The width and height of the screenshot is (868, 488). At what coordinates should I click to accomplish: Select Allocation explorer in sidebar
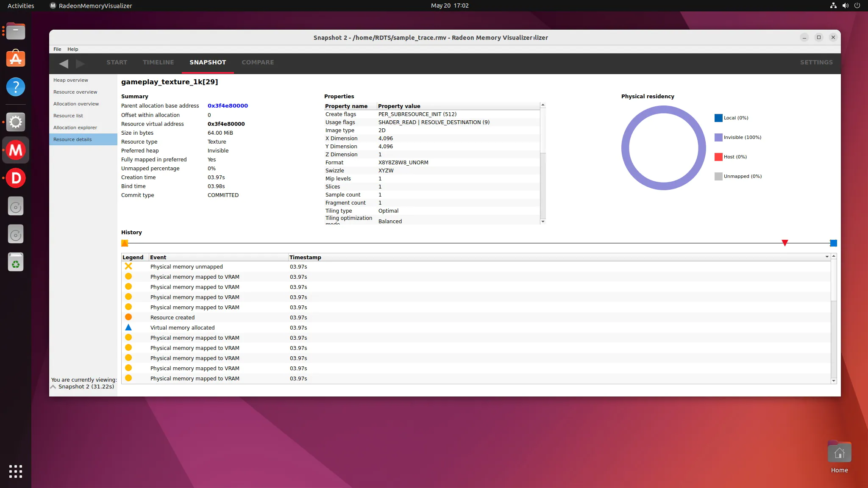(75, 128)
